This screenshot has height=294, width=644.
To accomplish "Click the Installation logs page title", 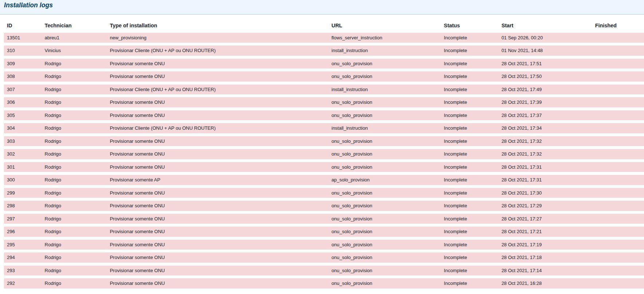I will (x=28, y=5).
